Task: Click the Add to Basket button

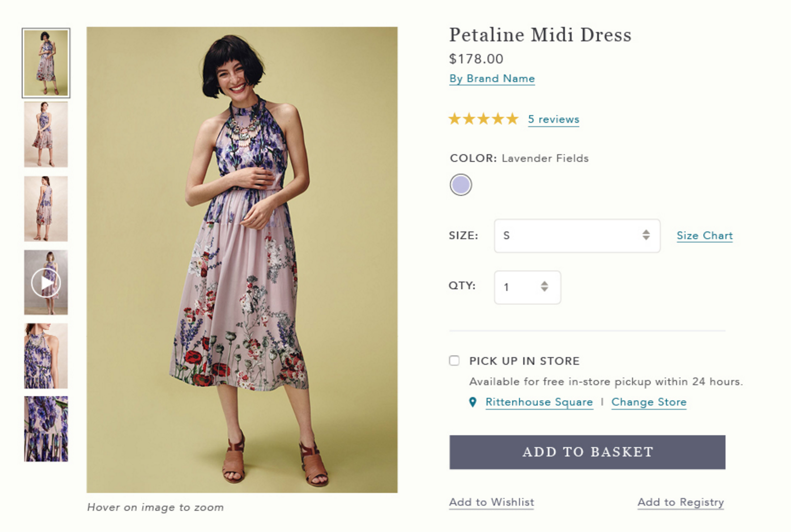Action: 587,452
